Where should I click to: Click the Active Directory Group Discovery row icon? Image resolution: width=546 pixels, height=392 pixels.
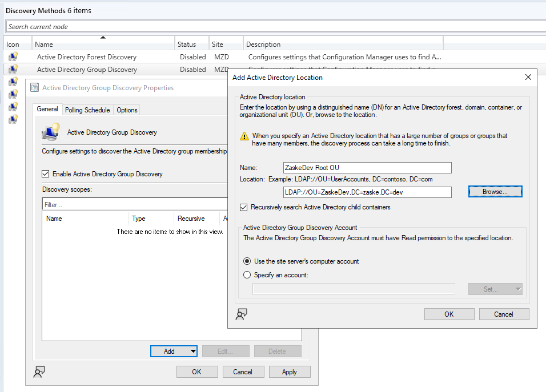(13, 69)
